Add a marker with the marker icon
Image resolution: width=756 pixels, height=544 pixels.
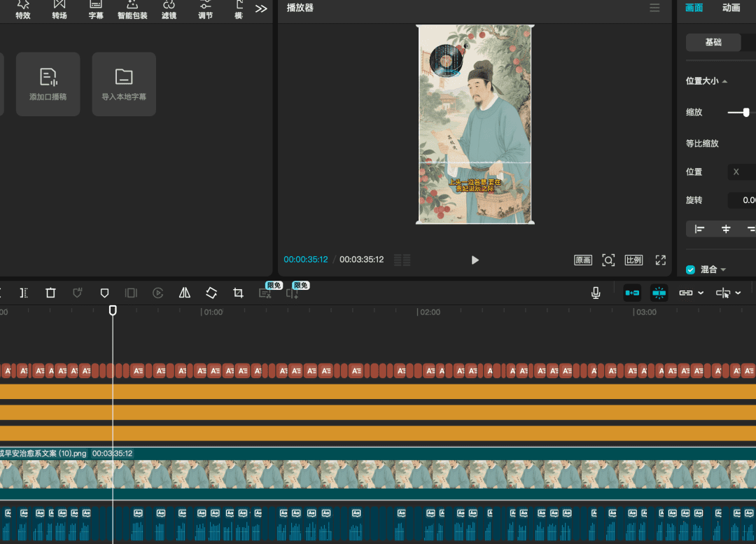click(x=104, y=293)
